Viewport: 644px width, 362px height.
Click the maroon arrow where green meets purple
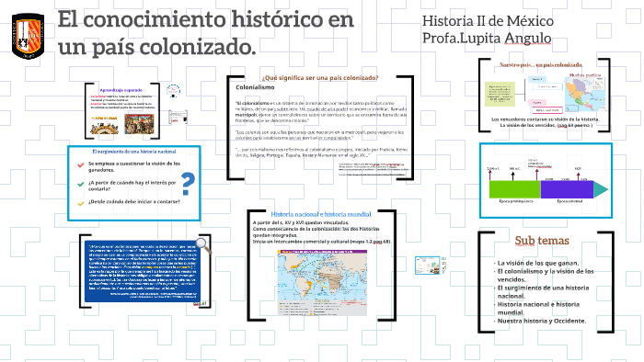536,175
